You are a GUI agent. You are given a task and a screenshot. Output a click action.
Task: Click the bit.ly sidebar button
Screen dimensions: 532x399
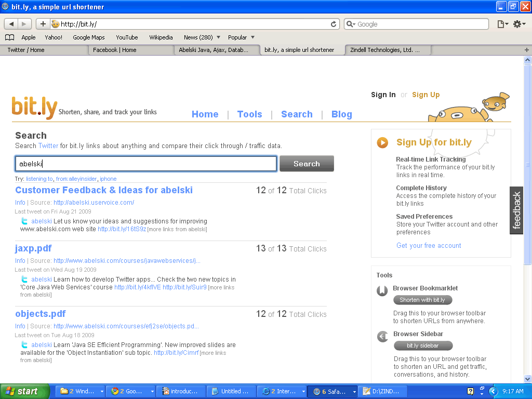[x=423, y=345]
